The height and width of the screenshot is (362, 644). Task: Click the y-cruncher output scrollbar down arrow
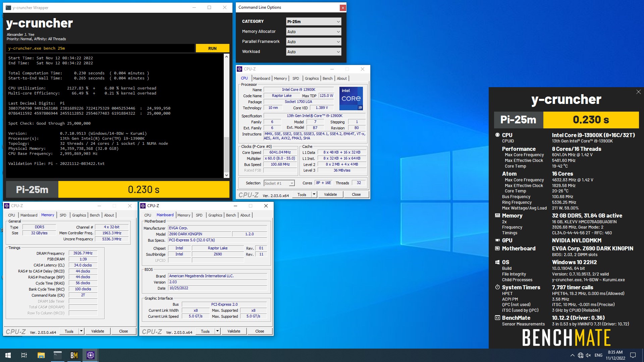tap(226, 175)
